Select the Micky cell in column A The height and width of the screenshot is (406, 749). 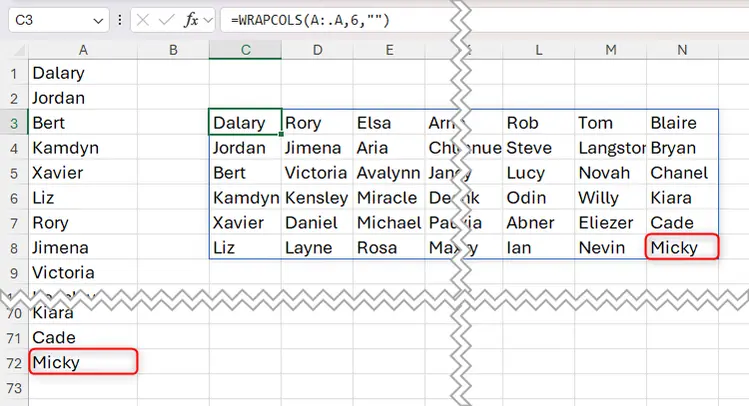pos(82,362)
